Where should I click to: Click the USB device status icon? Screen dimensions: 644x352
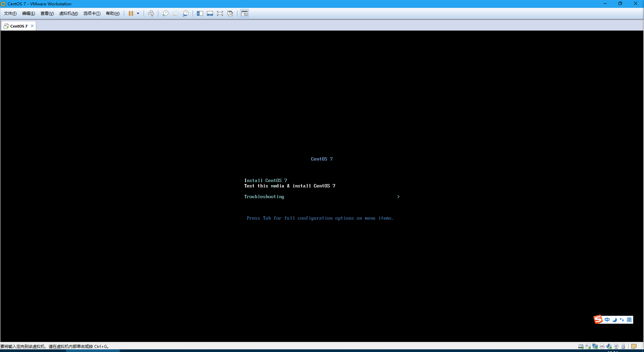click(623, 346)
